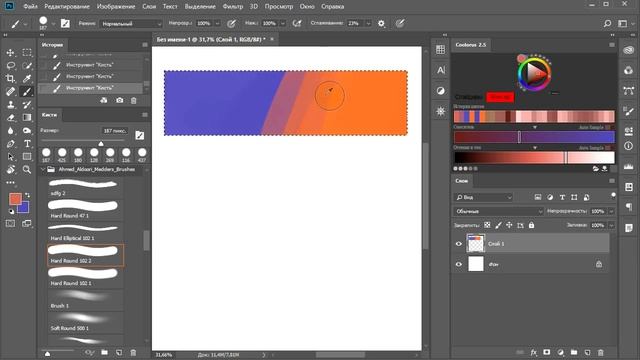Create a new group folder in Layers panel

pyautogui.click(x=574, y=352)
